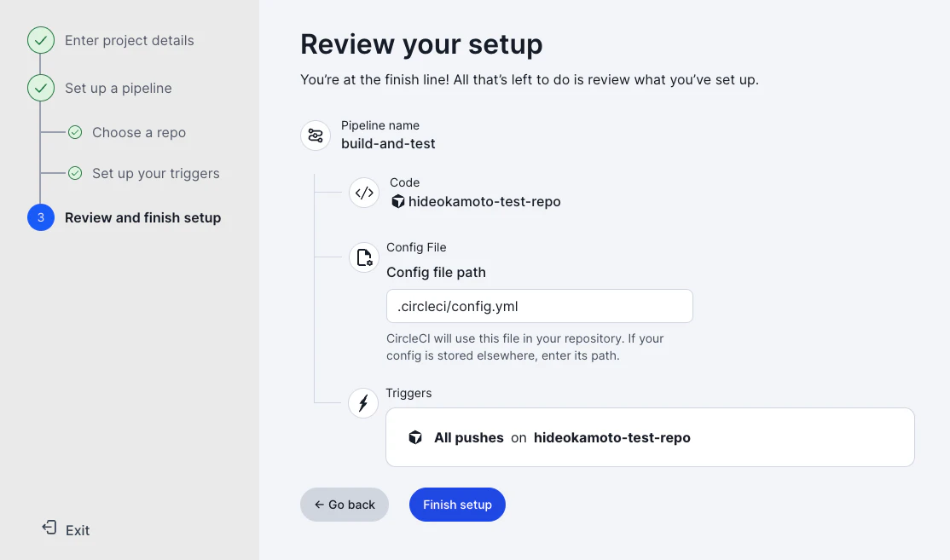Click the pipeline sliders icon beside Pipeline name

click(316, 136)
